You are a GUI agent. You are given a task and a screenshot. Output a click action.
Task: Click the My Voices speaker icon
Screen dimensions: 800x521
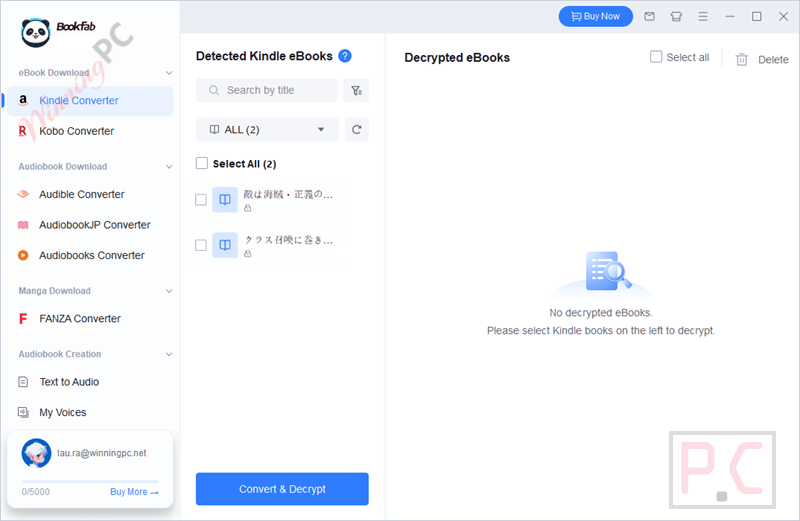click(23, 412)
